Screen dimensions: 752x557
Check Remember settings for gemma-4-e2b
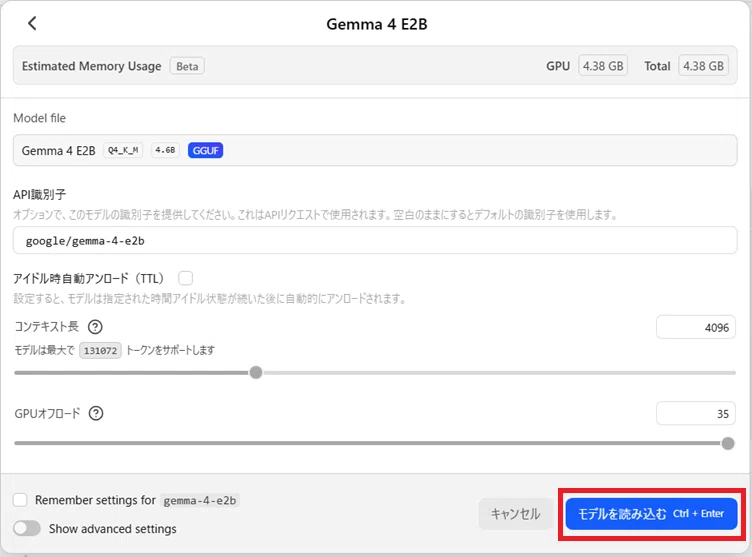tap(20, 500)
